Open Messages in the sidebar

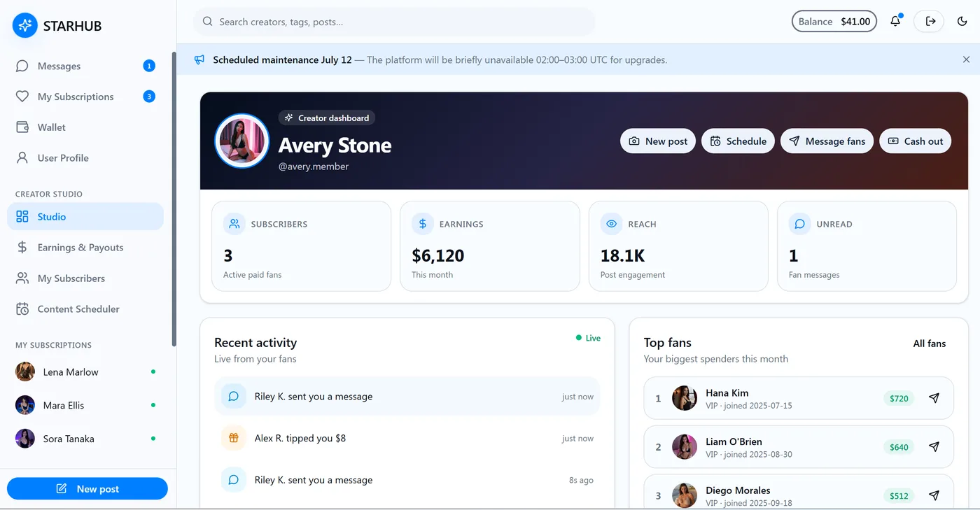coord(85,66)
